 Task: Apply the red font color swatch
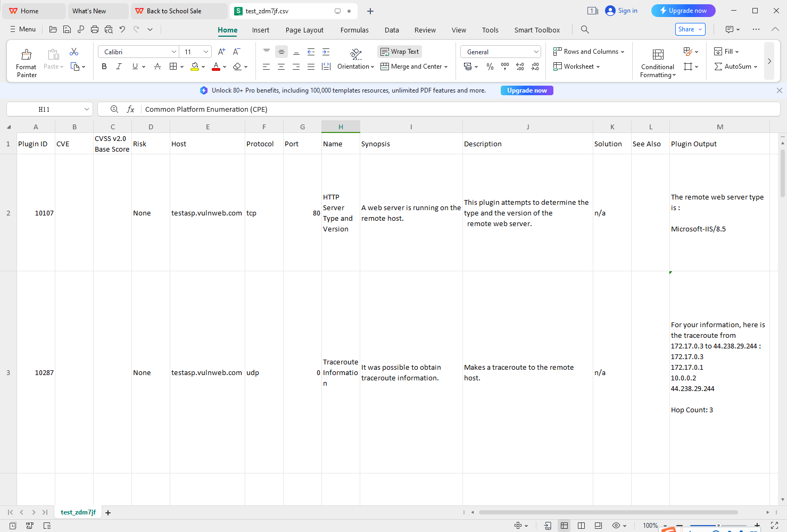click(x=216, y=66)
